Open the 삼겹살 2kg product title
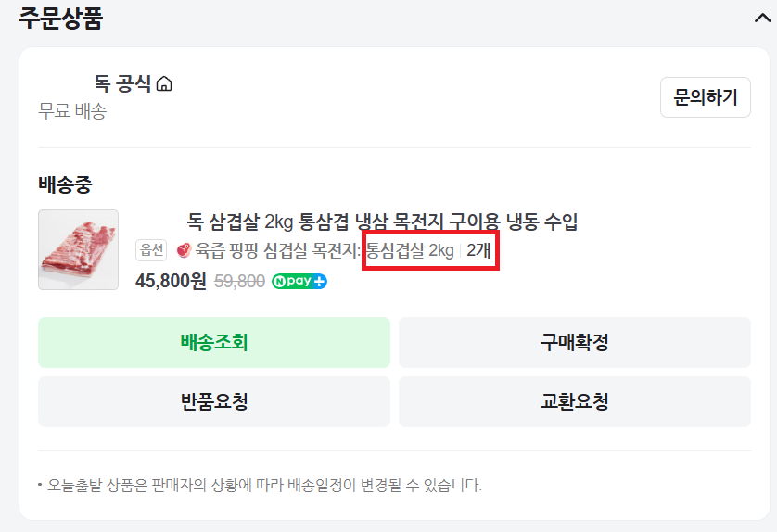Viewport: 777px width, 532px height. coord(382,222)
